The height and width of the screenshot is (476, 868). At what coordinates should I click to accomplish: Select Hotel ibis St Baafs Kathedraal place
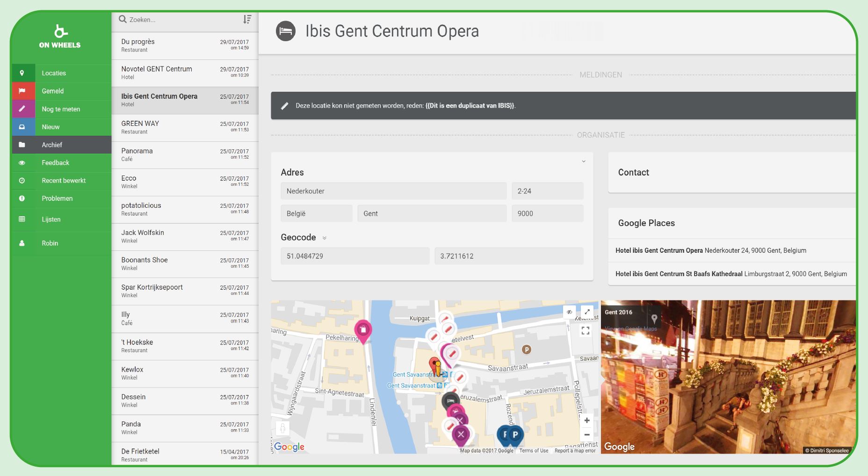point(732,274)
